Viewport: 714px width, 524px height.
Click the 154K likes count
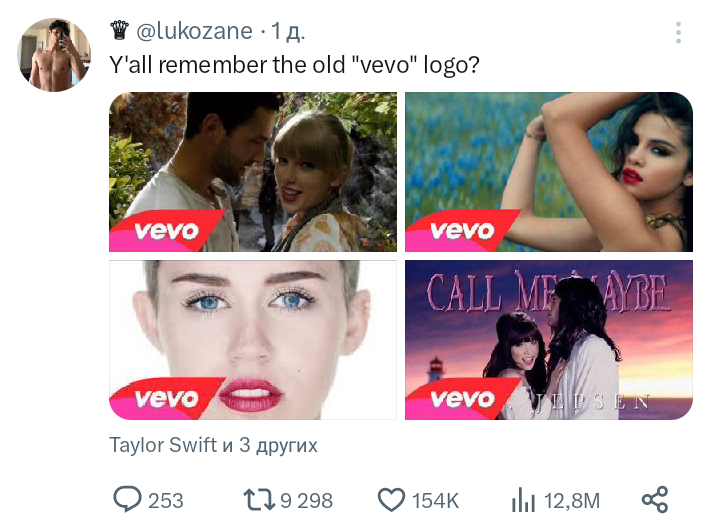[x=435, y=500]
